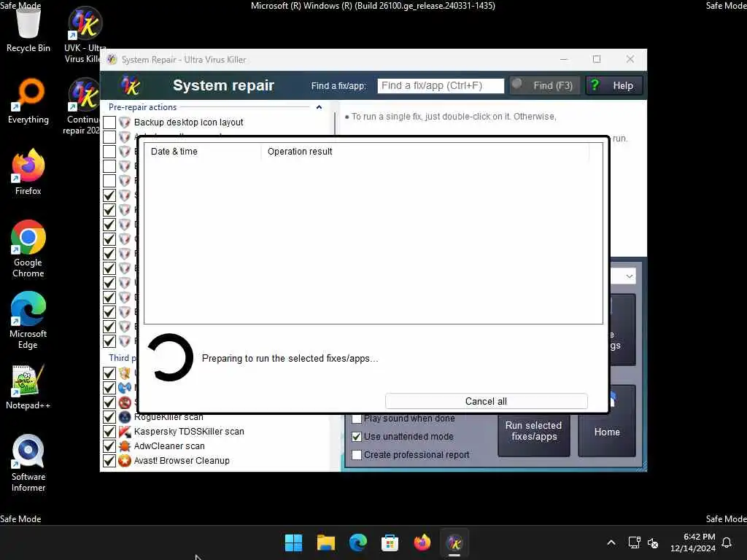Open the Everything search desktop icon
This screenshot has height=560, width=747.
[x=28, y=101]
